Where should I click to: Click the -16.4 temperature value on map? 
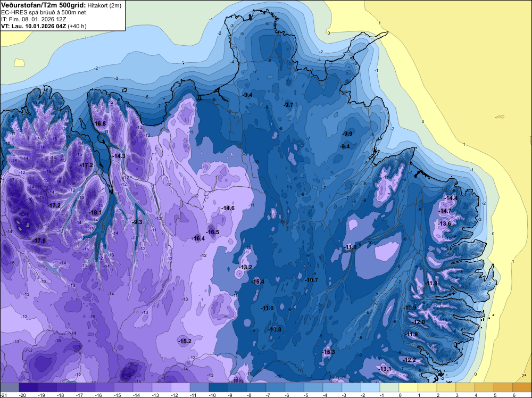coord(198,238)
